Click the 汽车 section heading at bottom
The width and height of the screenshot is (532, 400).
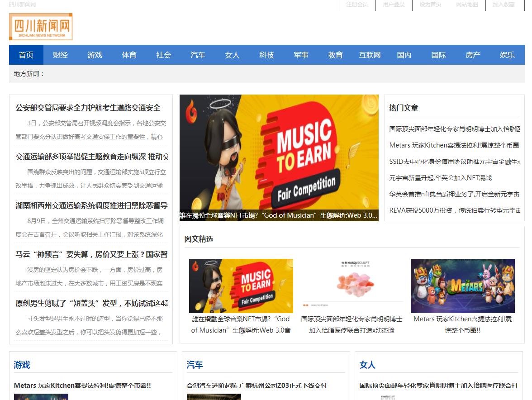pos(195,365)
